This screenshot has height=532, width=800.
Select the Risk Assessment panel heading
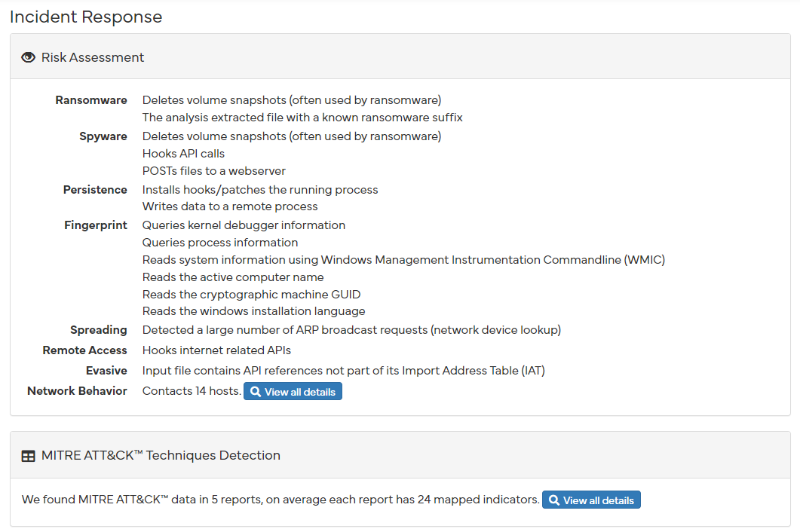click(92, 57)
